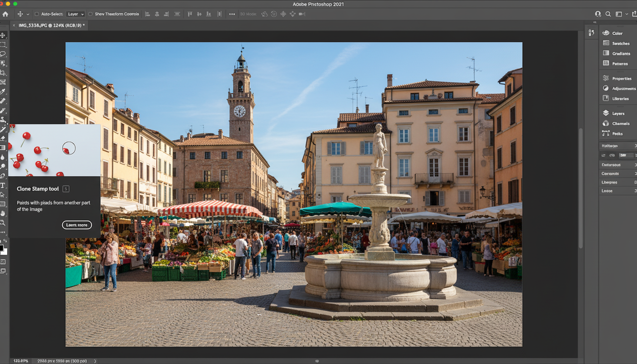Select the Move tool in the toolbox
This screenshot has height=364, width=637.
3,35
